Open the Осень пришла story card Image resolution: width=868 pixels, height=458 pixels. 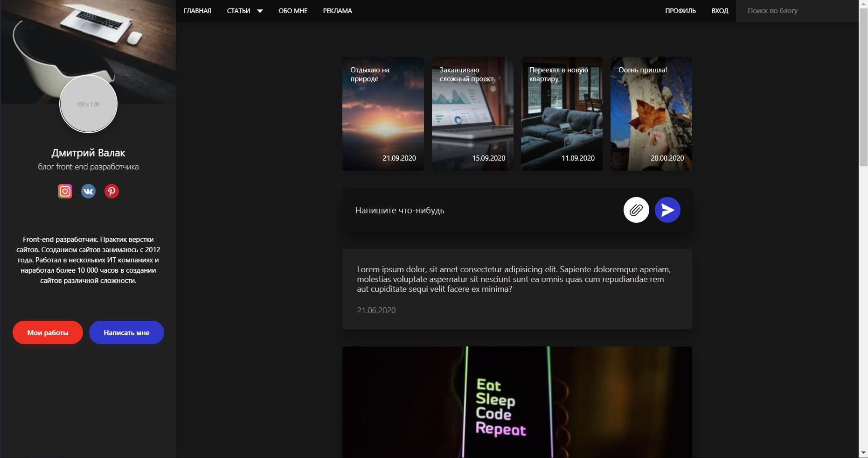coord(651,114)
